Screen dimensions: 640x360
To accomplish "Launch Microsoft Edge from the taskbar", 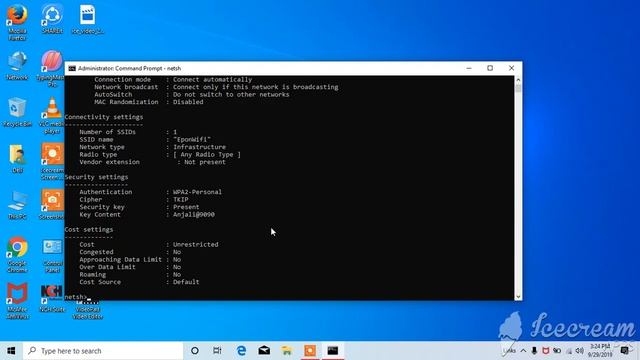I will point(241,351).
